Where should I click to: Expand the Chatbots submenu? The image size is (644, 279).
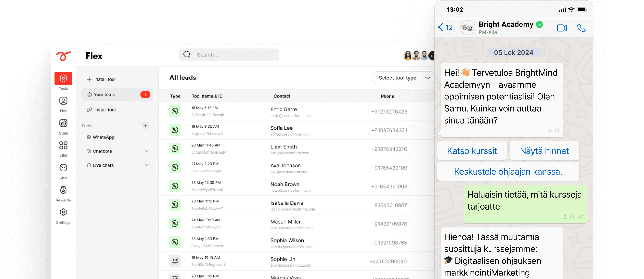147,151
